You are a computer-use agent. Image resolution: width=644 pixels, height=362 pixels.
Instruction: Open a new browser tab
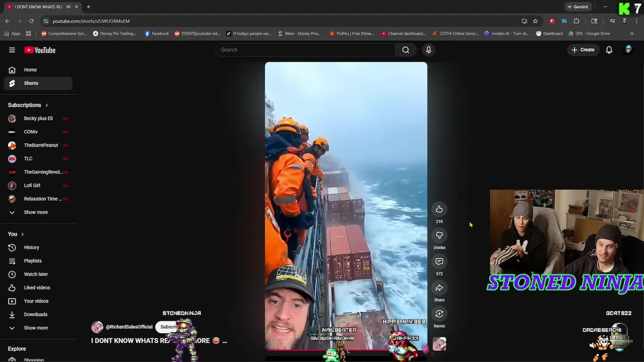pyautogui.click(x=88, y=7)
